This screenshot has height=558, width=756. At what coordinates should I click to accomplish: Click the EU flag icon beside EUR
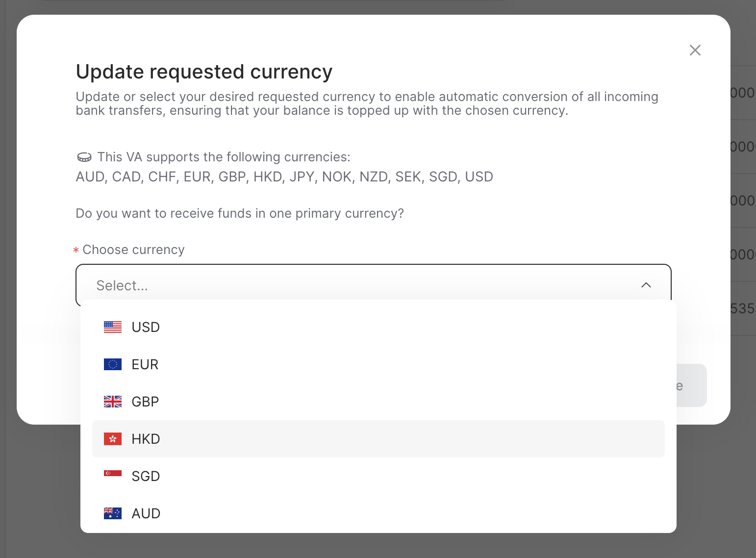tap(112, 364)
